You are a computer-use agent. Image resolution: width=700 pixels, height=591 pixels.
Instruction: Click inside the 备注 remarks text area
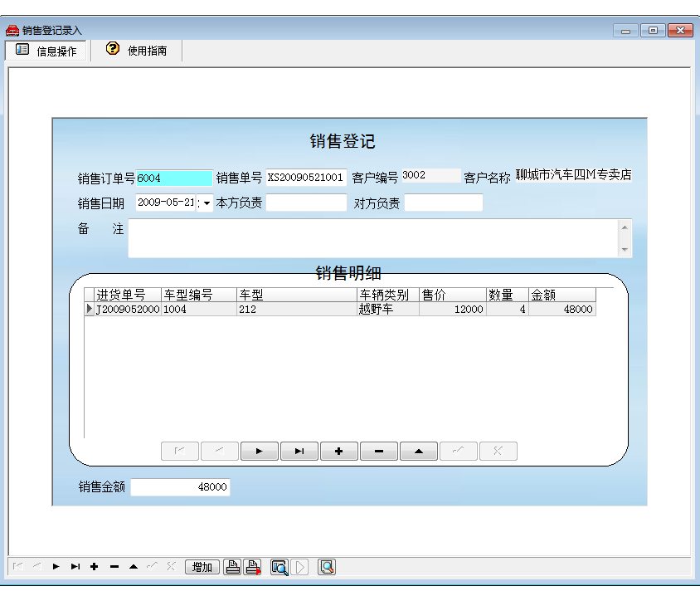373,238
